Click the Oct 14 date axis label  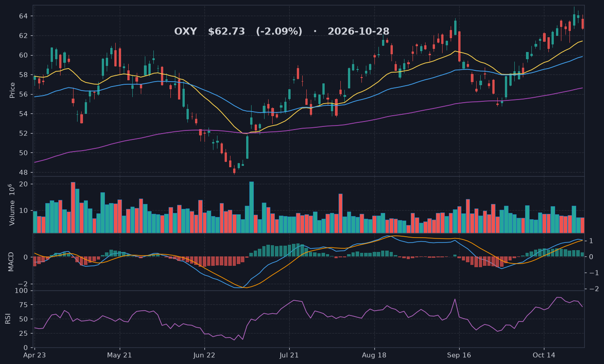point(543,355)
